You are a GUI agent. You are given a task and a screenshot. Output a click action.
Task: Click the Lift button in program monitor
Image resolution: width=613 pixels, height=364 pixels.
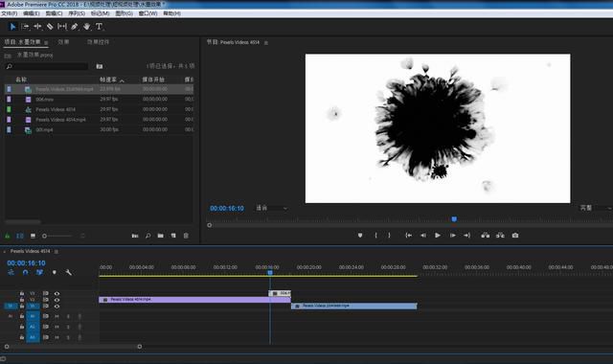(486, 236)
